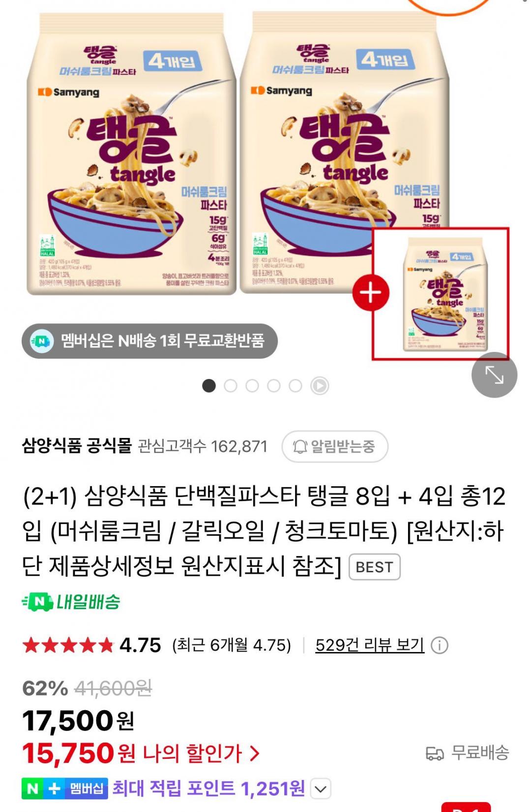Click the green N icon in membership banner
Image resolution: width=531 pixels, height=812 pixels.
point(42,341)
